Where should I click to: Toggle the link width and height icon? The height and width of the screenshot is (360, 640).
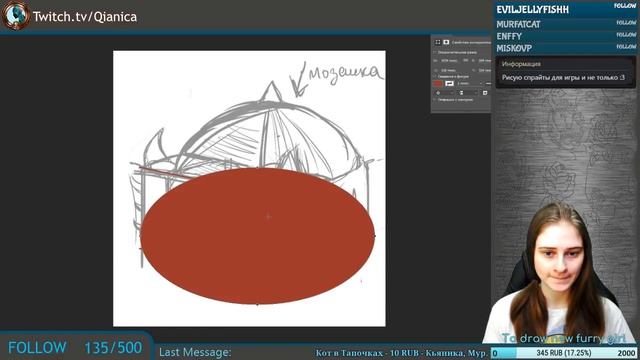[x=466, y=60]
